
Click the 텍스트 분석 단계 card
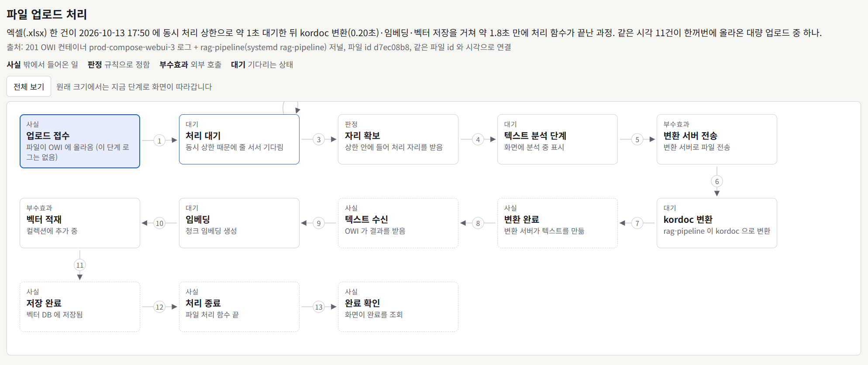[558, 139]
